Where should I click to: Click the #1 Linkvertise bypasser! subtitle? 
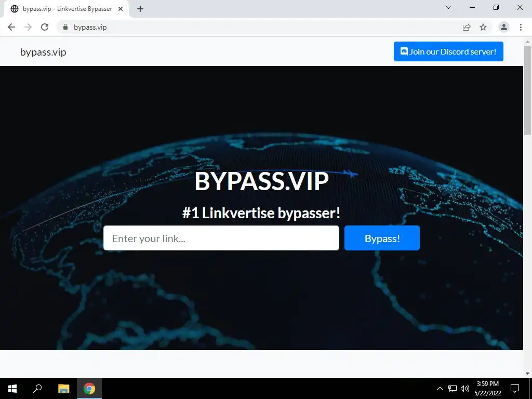(261, 213)
